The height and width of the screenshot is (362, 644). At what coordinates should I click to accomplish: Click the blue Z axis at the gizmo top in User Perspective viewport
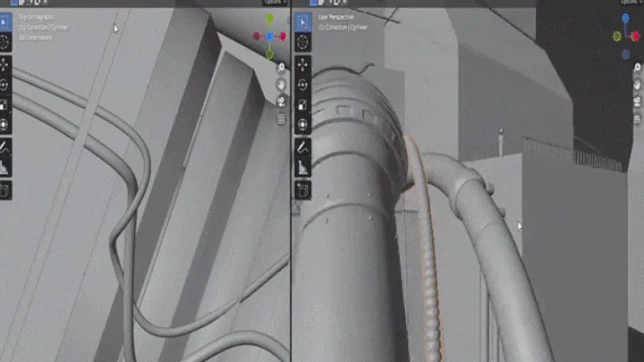pyautogui.click(x=625, y=18)
